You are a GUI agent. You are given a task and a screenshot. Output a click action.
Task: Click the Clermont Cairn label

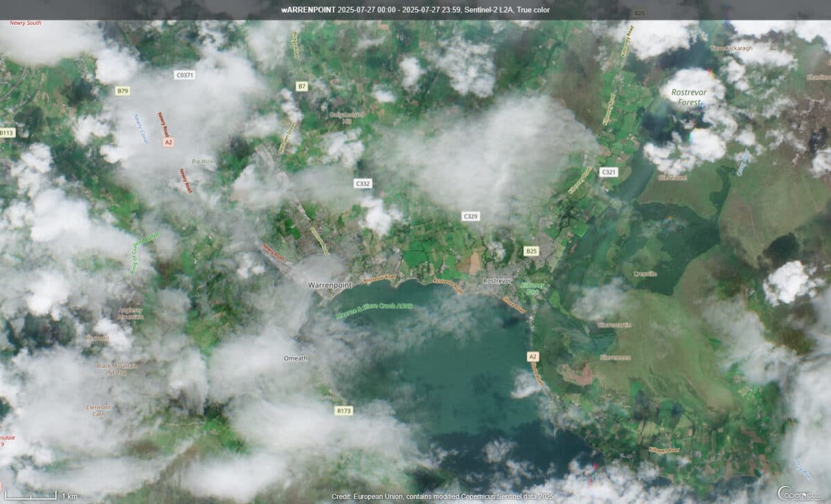click(x=98, y=410)
